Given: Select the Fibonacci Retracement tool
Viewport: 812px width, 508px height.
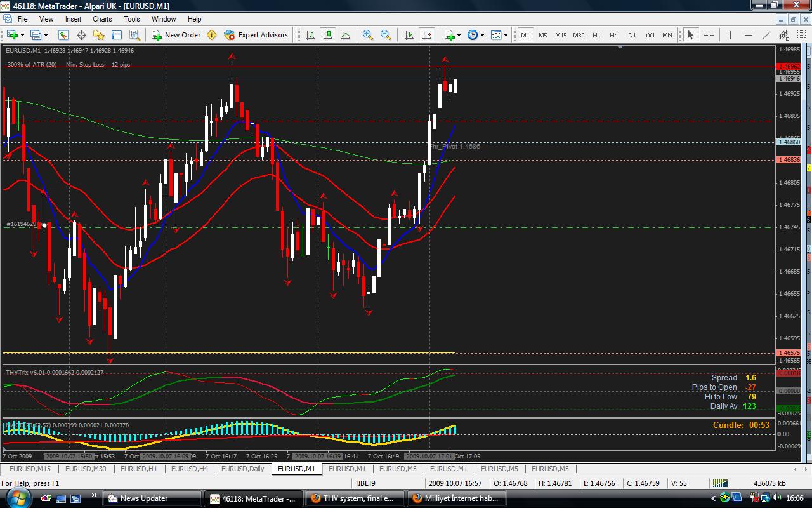Looking at the screenshot, I should 802,35.
